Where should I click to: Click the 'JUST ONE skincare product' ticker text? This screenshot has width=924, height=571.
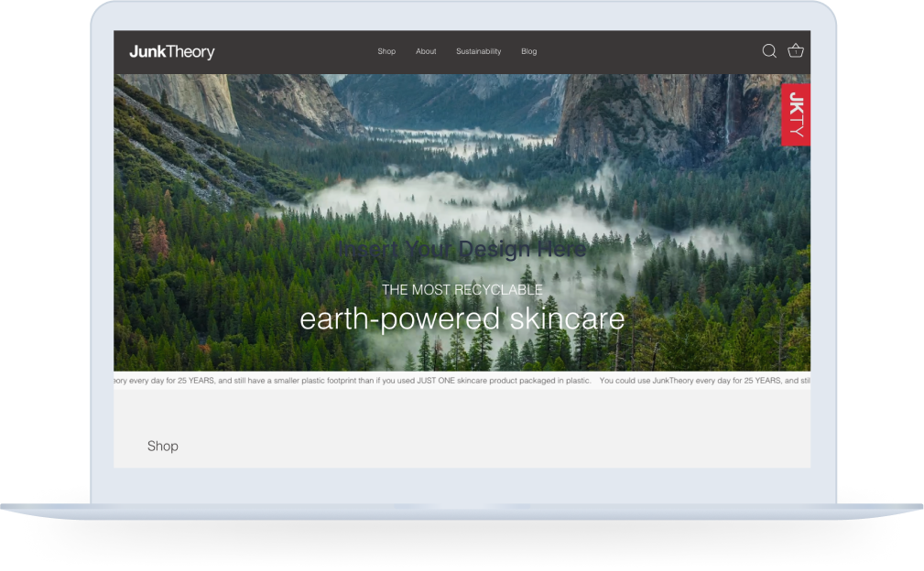[x=463, y=380]
